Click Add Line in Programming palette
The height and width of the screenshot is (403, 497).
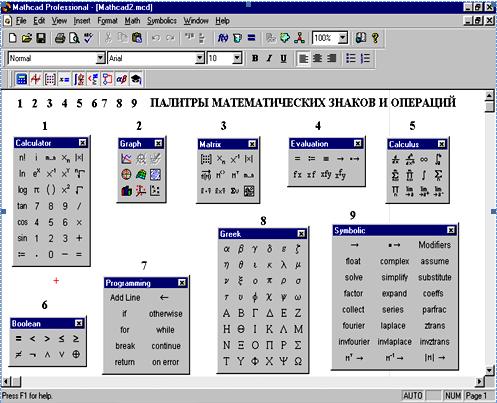click(x=125, y=297)
